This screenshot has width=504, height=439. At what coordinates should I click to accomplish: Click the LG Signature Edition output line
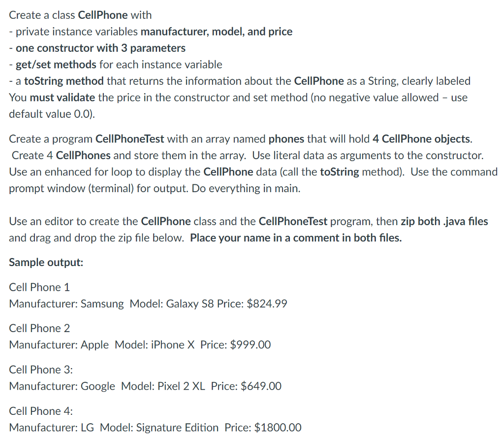click(x=155, y=427)
